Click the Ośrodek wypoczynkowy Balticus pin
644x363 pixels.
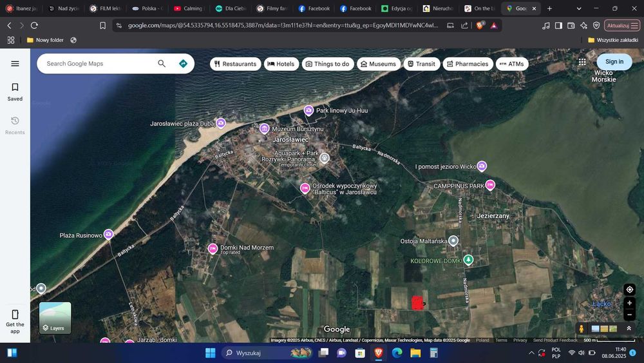[305, 188]
